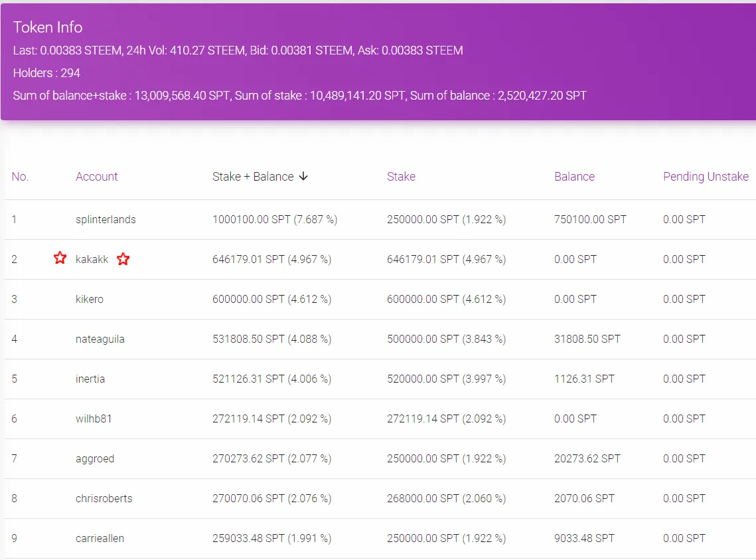
Task: Select account name carrieallen
Action: (100, 538)
